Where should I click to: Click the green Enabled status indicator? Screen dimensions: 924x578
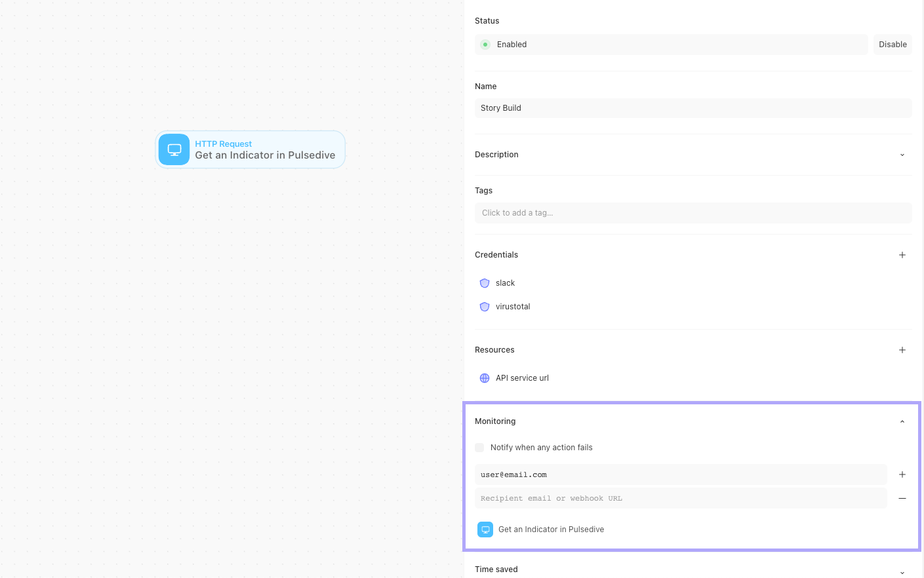tap(485, 45)
